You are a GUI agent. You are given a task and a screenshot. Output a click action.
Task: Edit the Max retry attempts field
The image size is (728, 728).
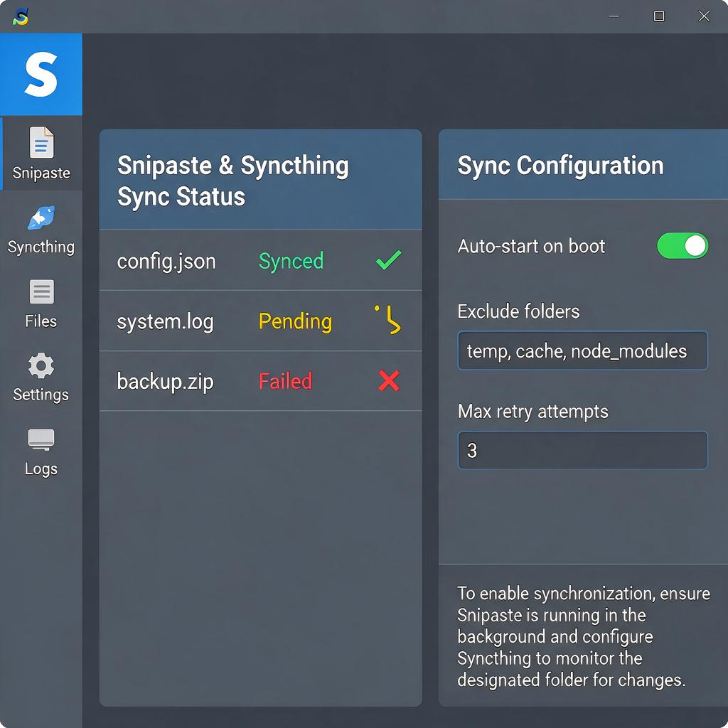(583, 450)
